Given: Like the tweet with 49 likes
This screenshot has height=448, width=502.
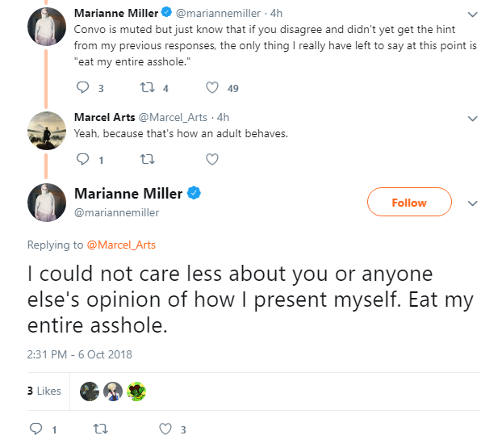Looking at the screenshot, I should tap(212, 87).
